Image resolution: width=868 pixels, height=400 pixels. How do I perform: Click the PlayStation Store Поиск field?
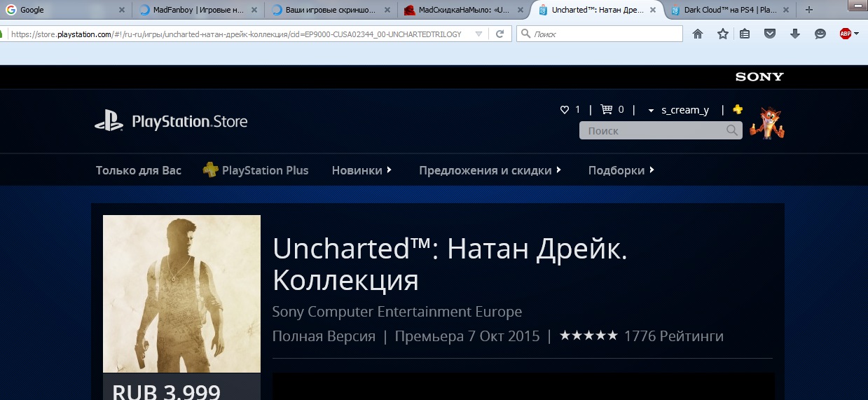652,131
